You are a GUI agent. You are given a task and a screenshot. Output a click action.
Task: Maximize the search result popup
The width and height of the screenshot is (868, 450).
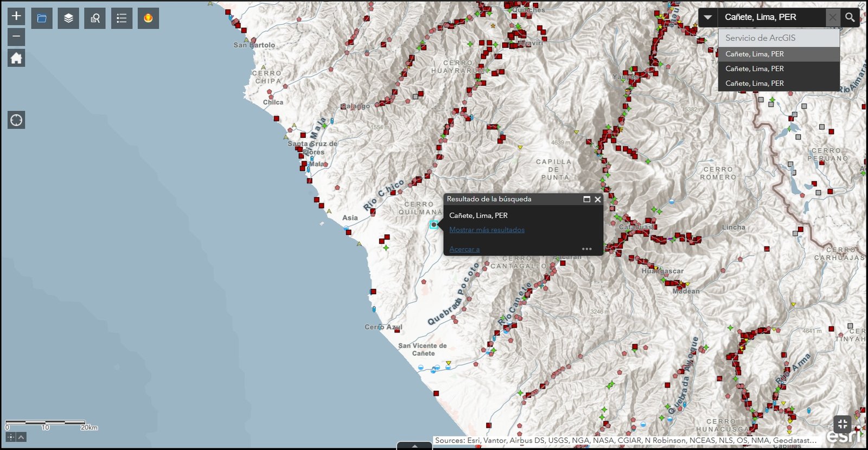tap(586, 199)
